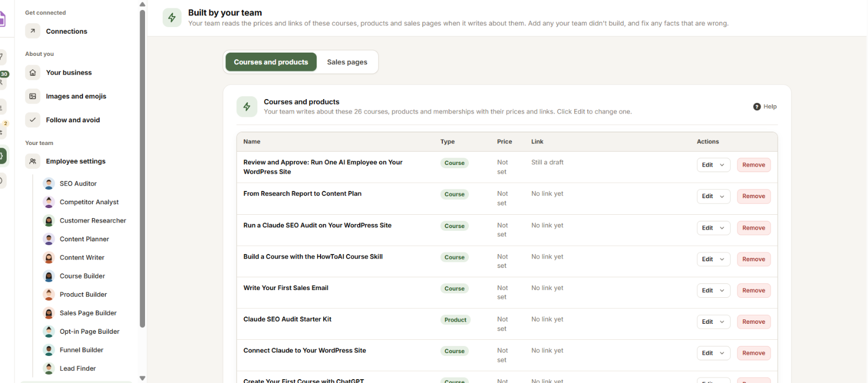Switch to the Sales pages tab
The width and height of the screenshot is (868, 383).
(347, 62)
